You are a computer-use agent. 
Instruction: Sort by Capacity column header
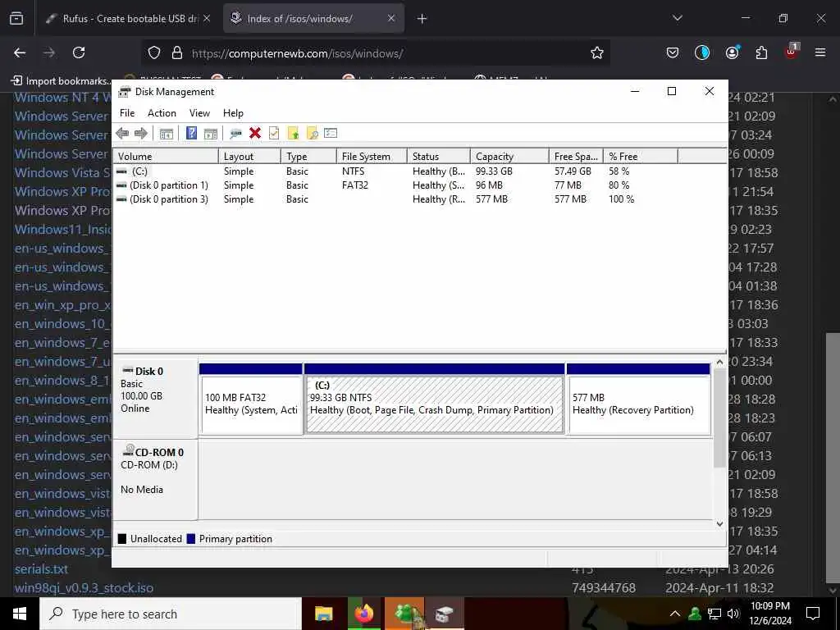point(509,157)
